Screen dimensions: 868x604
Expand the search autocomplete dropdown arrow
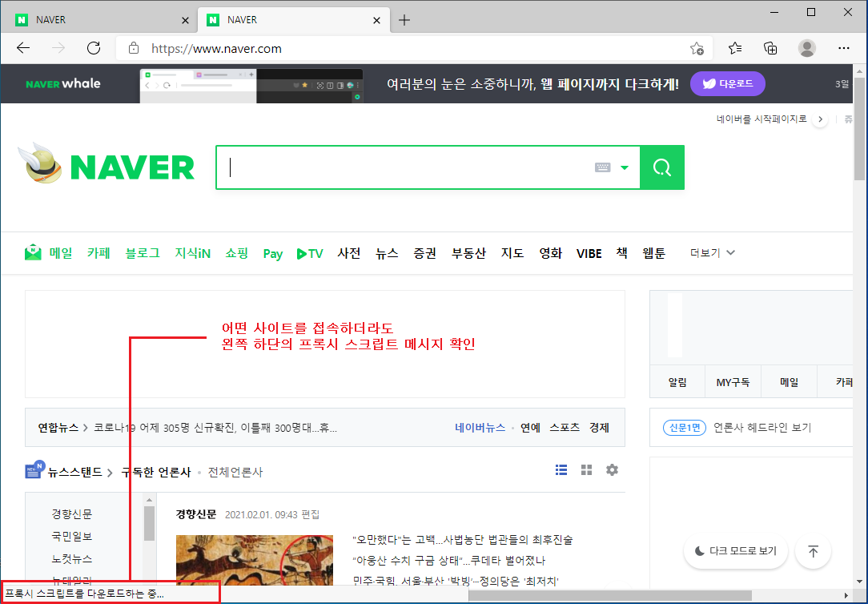(x=625, y=167)
